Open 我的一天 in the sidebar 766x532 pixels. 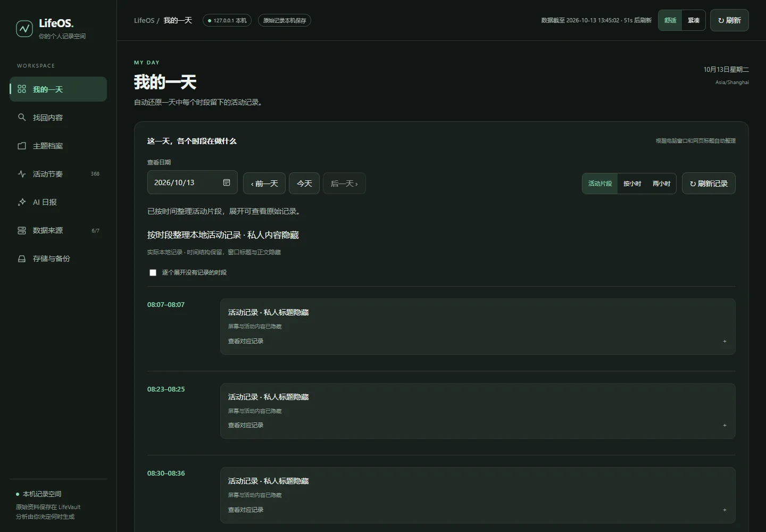(58, 89)
